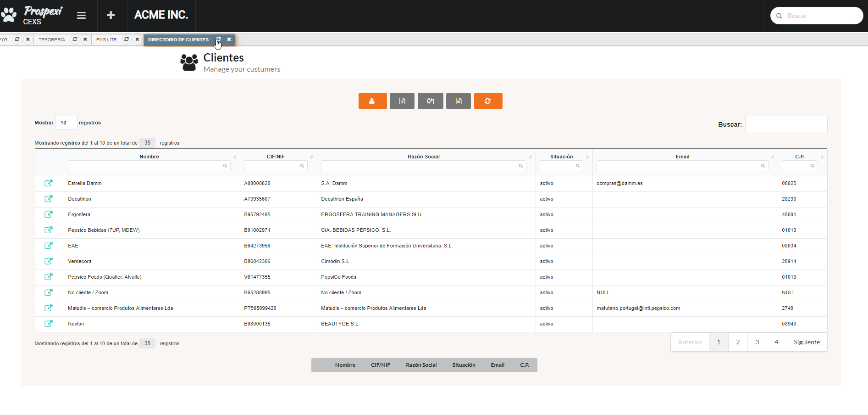Open Pepsico Bebidas client record
This screenshot has width=868, height=415.
(x=48, y=230)
